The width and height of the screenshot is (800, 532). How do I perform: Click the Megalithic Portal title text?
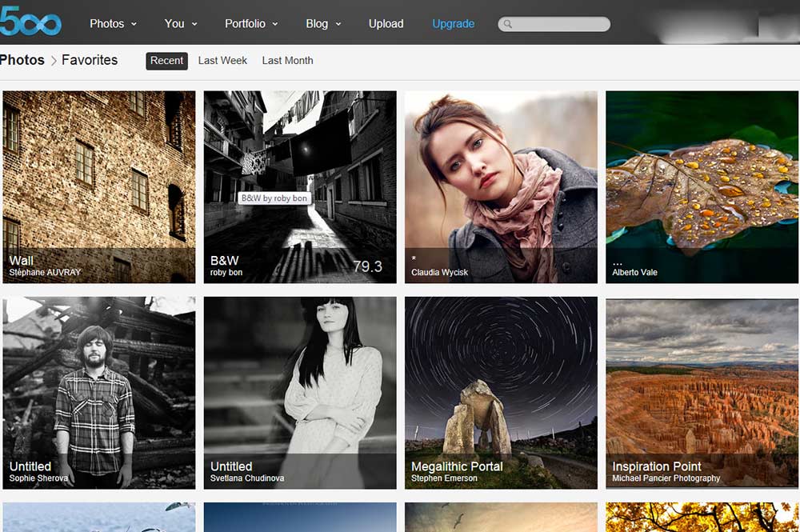click(x=457, y=466)
